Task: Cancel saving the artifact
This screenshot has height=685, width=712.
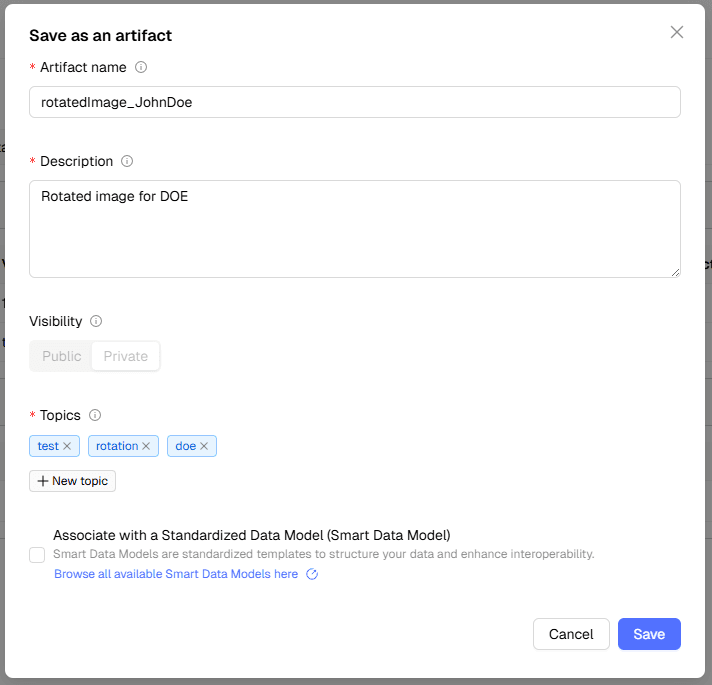Action: (x=571, y=634)
